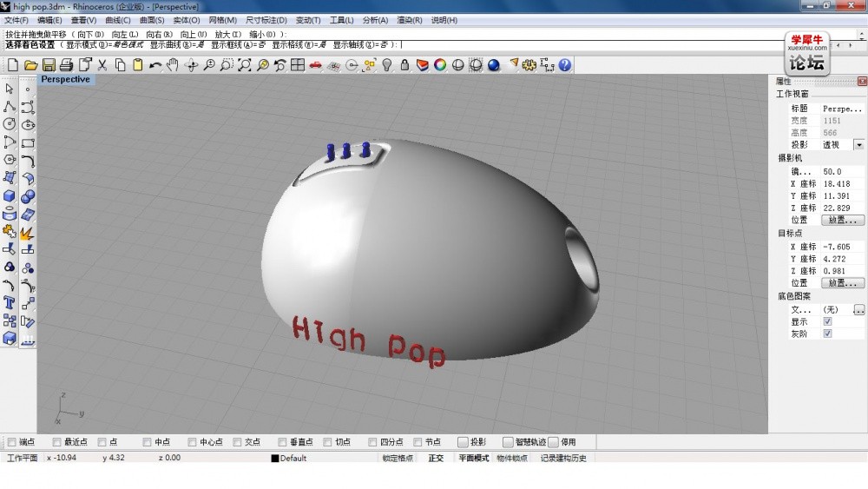Open the 曲线(C) menu

(118, 20)
